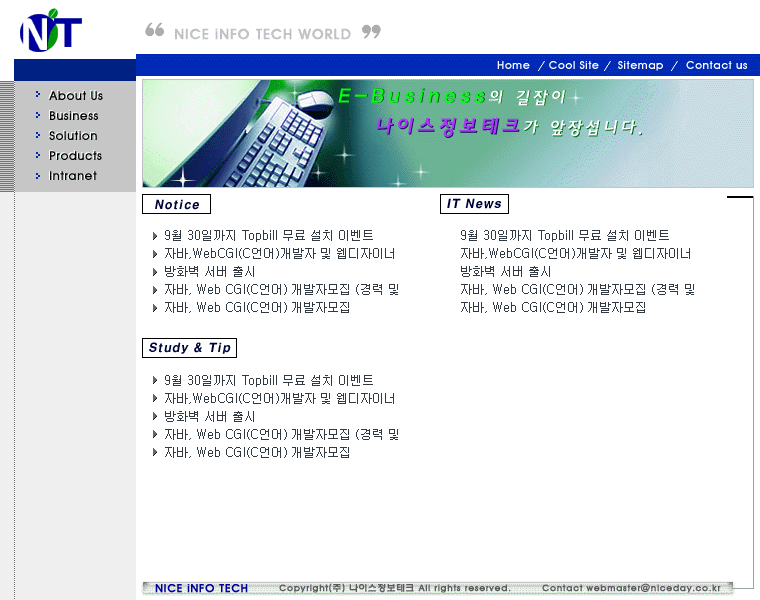The height and width of the screenshot is (600, 760).
Task: Click the Intranet sidebar link
Action: pos(73,176)
